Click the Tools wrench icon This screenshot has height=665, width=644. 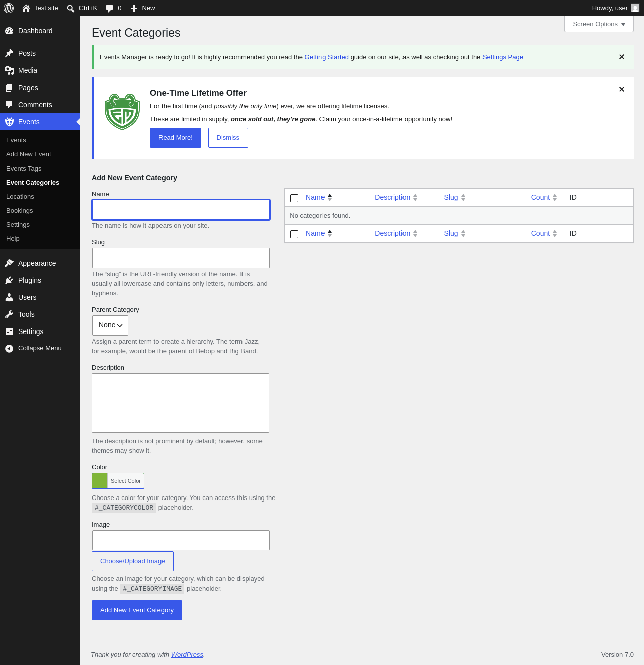(x=9, y=314)
